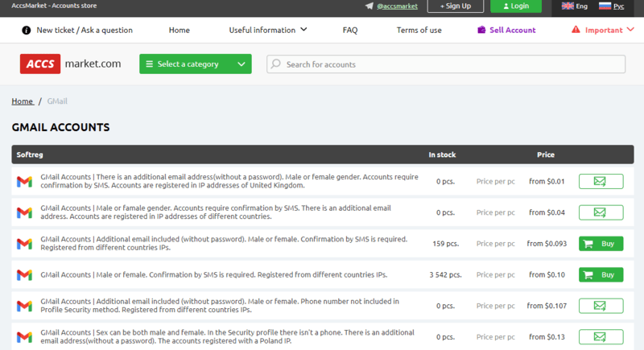Viewport: 644px width, 350px height.
Task: Click Buy for the $0.10 accounts
Action: 601,275
